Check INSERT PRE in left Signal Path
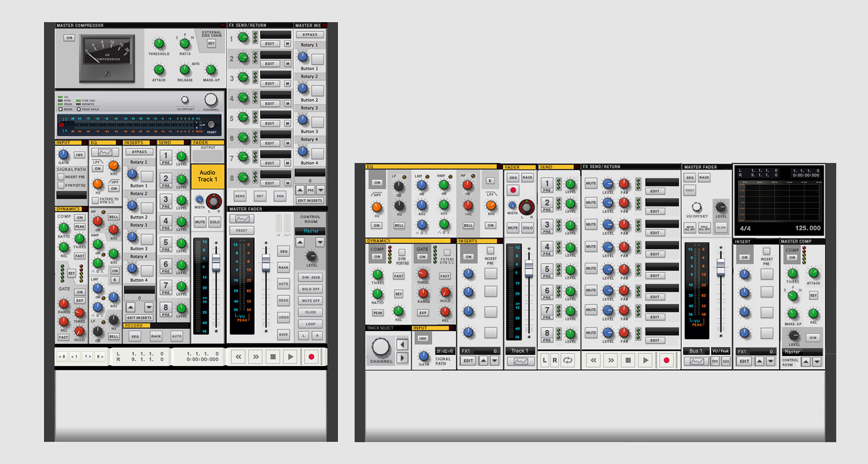 click(61, 177)
